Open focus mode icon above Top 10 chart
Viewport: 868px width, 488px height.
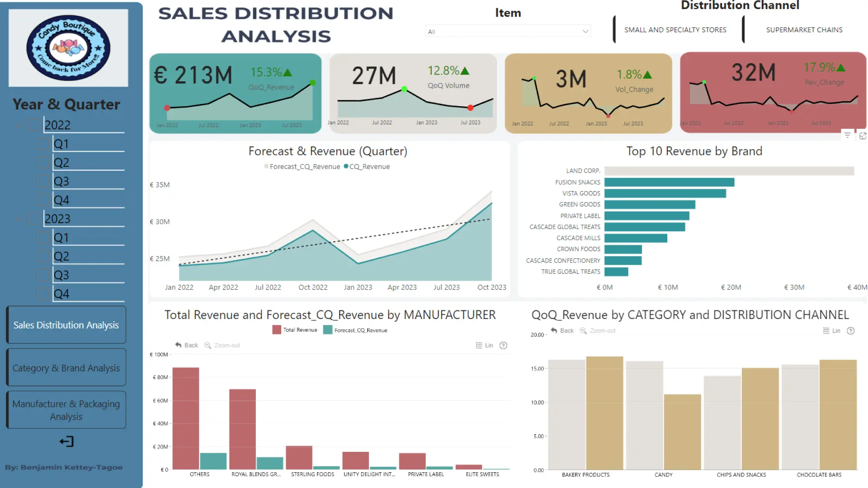(863, 136)
